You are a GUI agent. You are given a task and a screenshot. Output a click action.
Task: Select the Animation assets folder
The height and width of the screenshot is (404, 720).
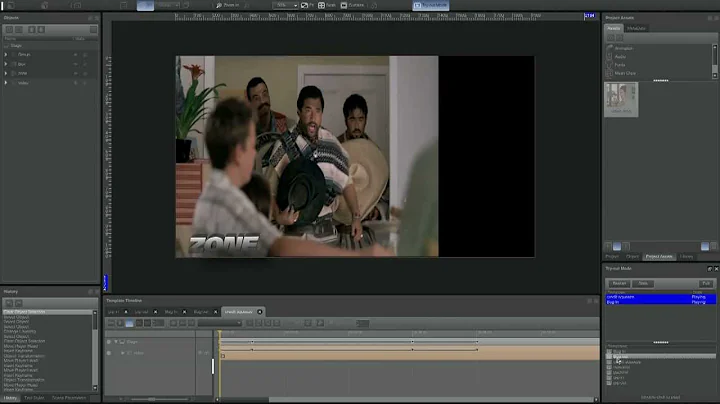coord(624,48)
